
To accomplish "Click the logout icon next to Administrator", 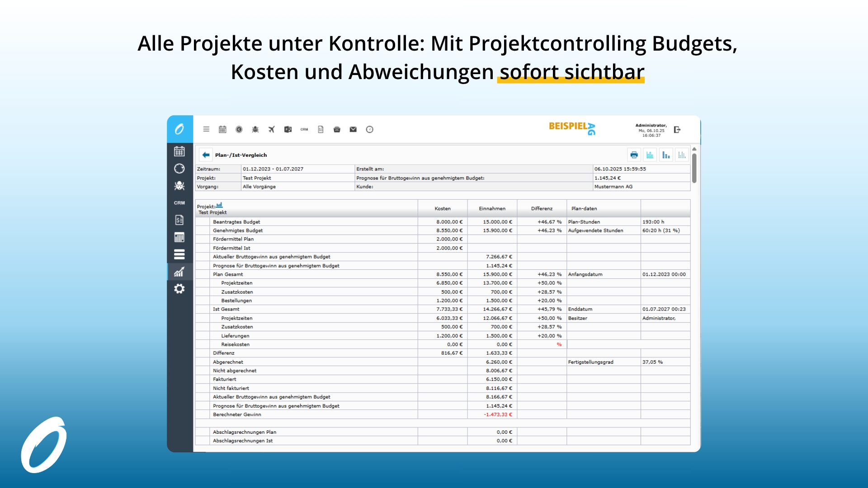I will coord(677,130).
